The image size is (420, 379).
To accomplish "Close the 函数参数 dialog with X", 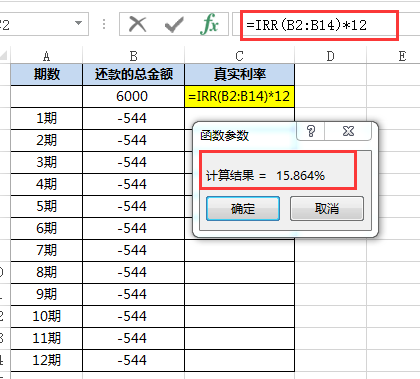I will pyautogui.click(x=348, y=131).
